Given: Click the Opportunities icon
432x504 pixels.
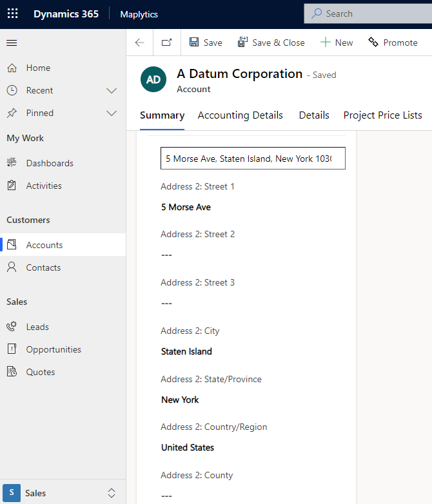Looking at the screenshot, I should coord(12,349).
